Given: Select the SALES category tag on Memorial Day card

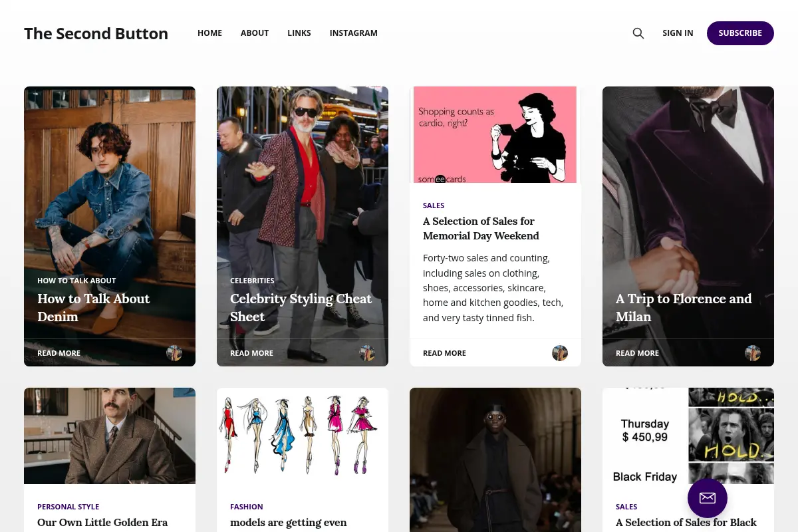Looking at the screenshot, I should (434, 205).
